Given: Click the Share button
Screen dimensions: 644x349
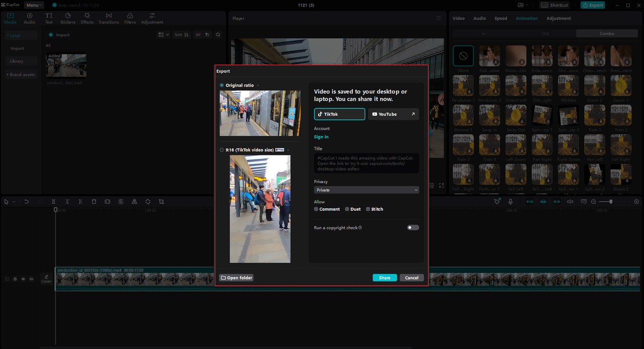Looking at the screenshot, I should coord(384,278).
